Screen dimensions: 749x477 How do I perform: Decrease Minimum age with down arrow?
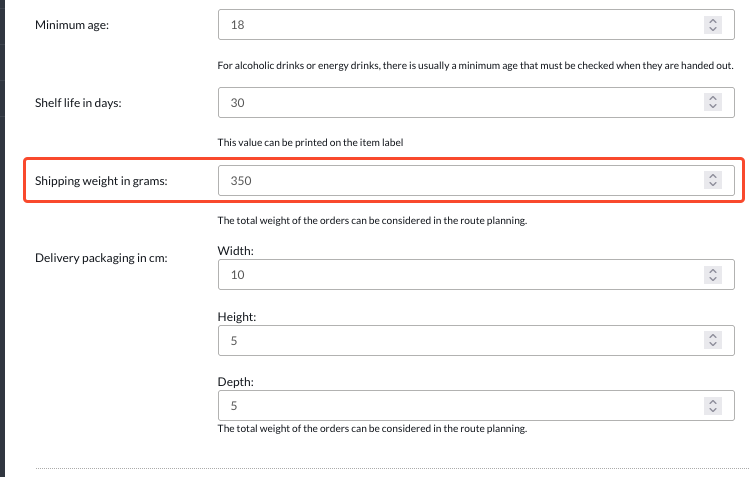tap(713, 29)
